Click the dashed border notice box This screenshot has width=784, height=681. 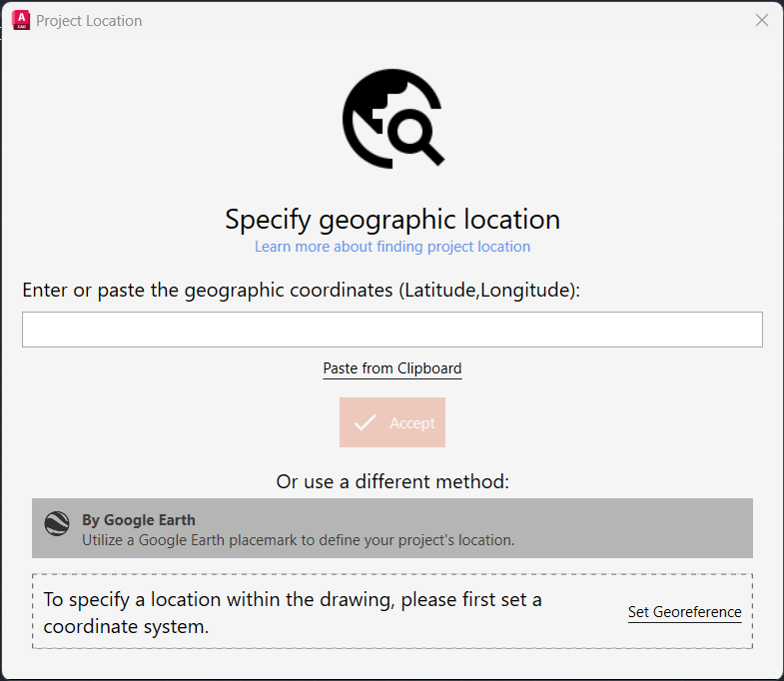pos(392,611)
